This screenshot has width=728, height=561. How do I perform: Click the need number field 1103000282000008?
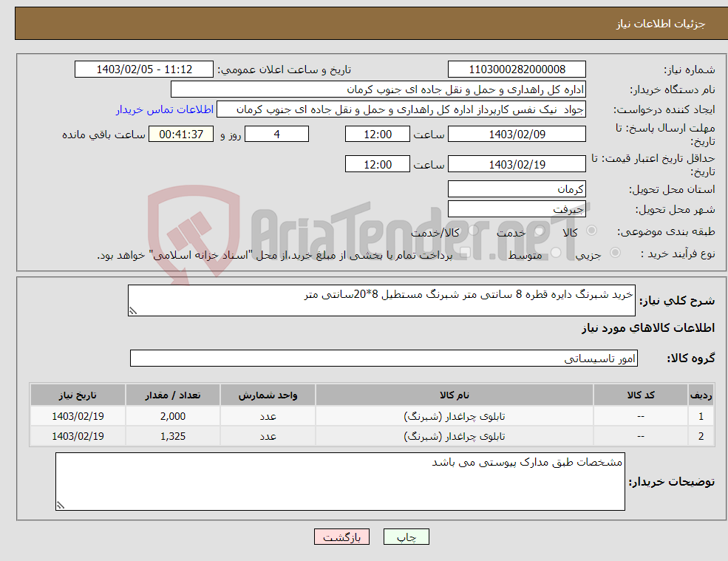[x=517, y=69]
